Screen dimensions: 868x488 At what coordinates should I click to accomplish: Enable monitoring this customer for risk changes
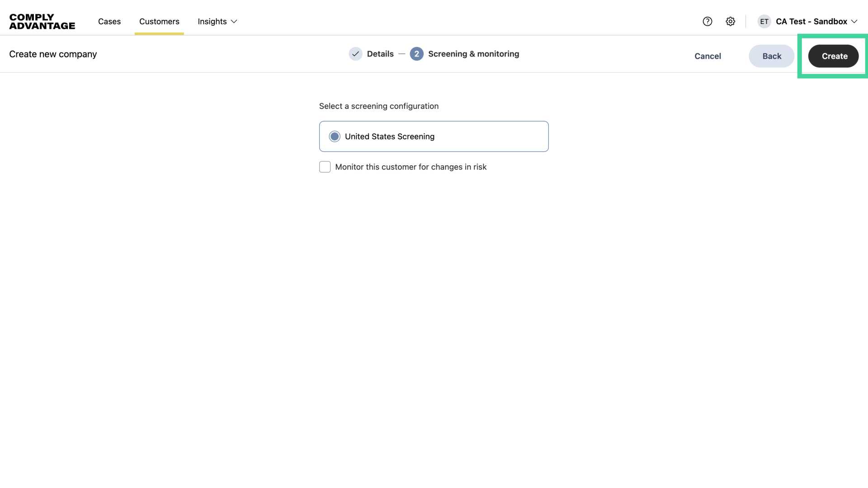(325, 167)
